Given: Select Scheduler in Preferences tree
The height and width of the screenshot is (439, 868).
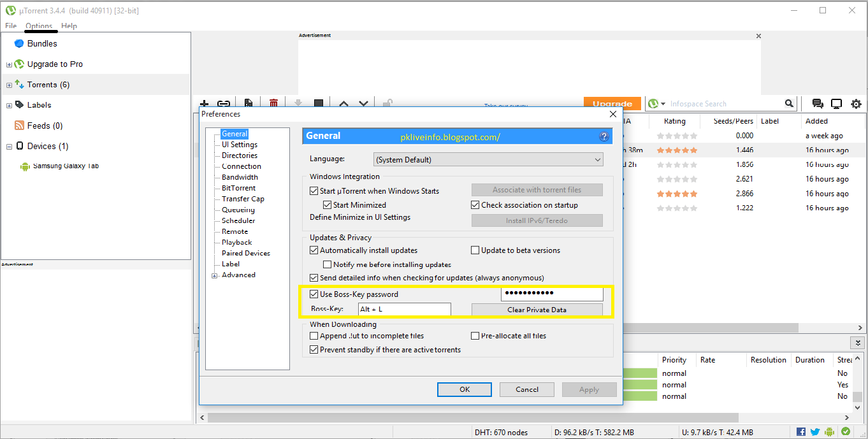Looking at the screenshot, I should [238, 220].
